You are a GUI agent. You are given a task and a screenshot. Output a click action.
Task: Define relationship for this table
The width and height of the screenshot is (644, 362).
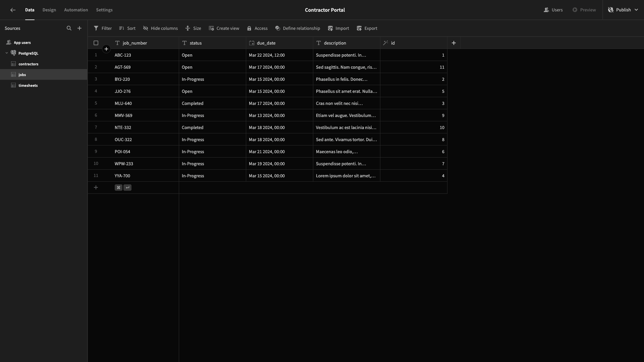click(x=298, y=28)
